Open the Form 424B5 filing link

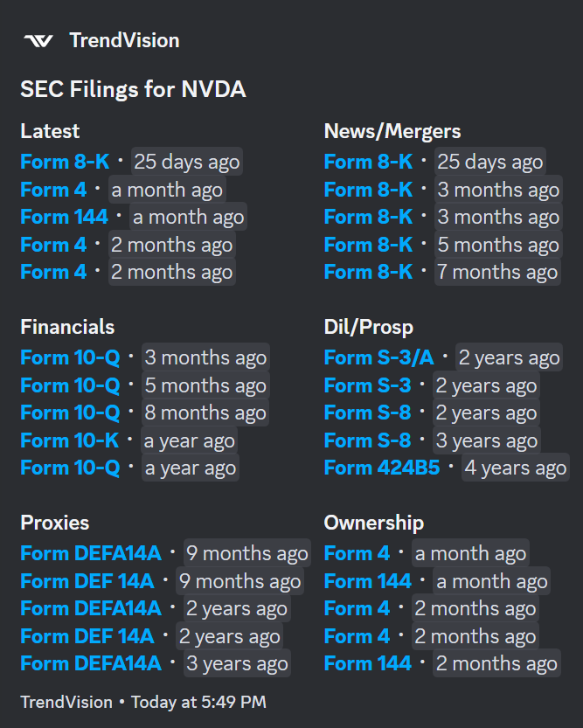tap(382, 468)
